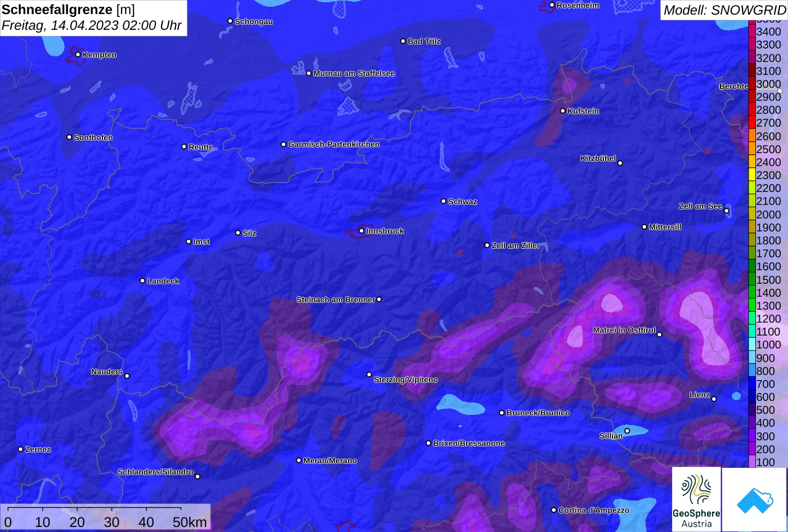788x532 pixels.
Task: Open the blue mountain cloud logo
Action: point(755,499)
